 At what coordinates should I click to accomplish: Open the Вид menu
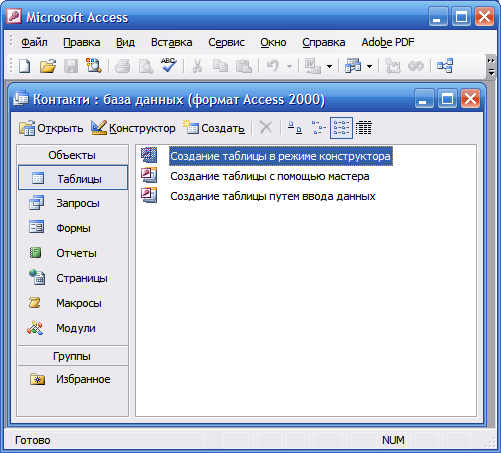[125, 42]
